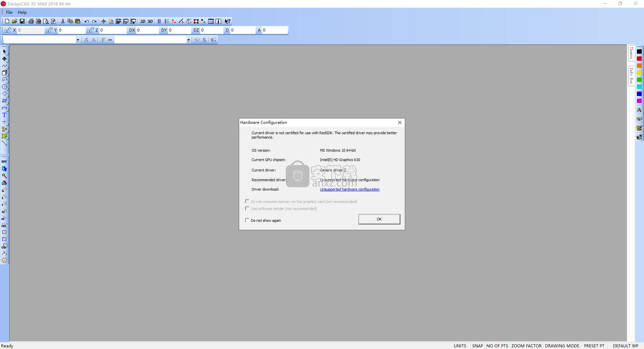Follow the Unsupported hardware configuration download link
Image resolution: width=644 pixels, height=349 pixels.
350,189
